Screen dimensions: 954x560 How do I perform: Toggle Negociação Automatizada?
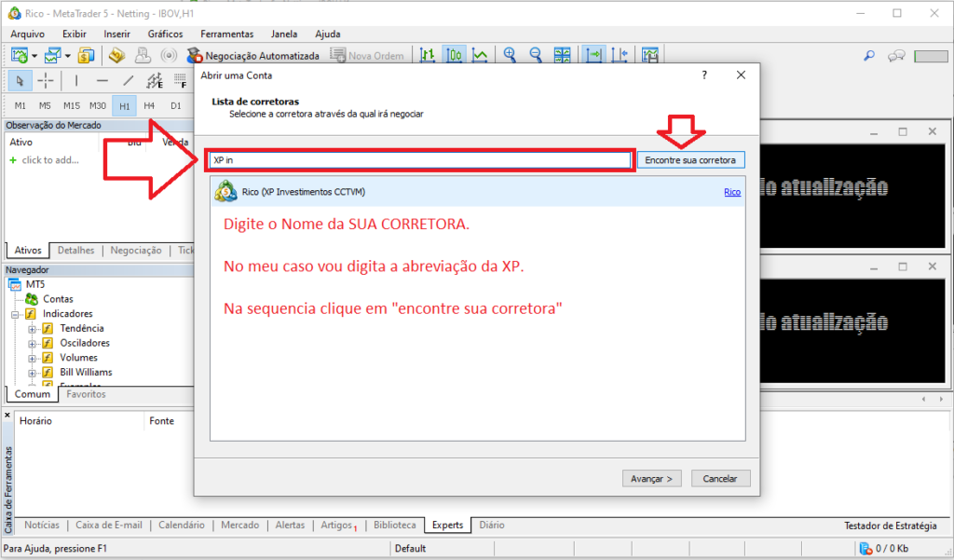(253, 56)
